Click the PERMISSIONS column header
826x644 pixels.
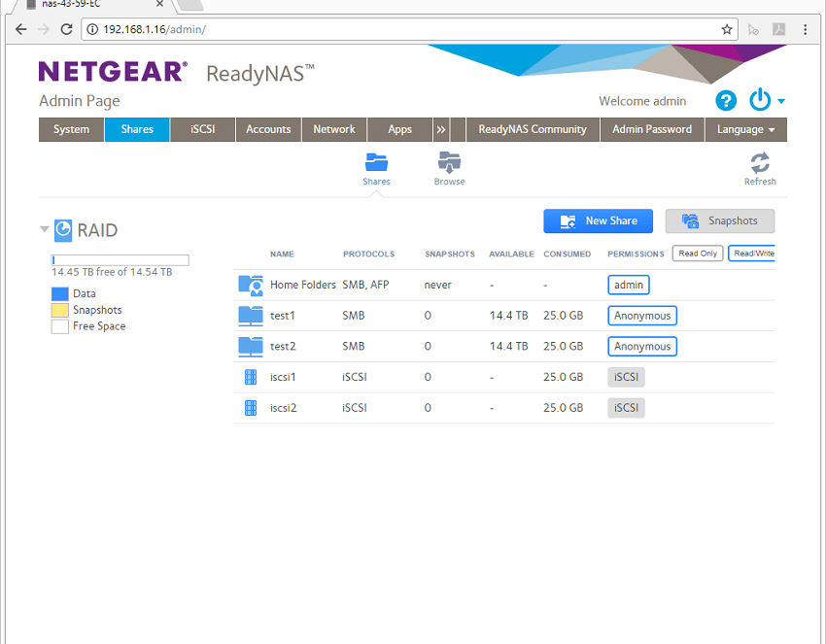pyautogui.click(x=636, y=254)
